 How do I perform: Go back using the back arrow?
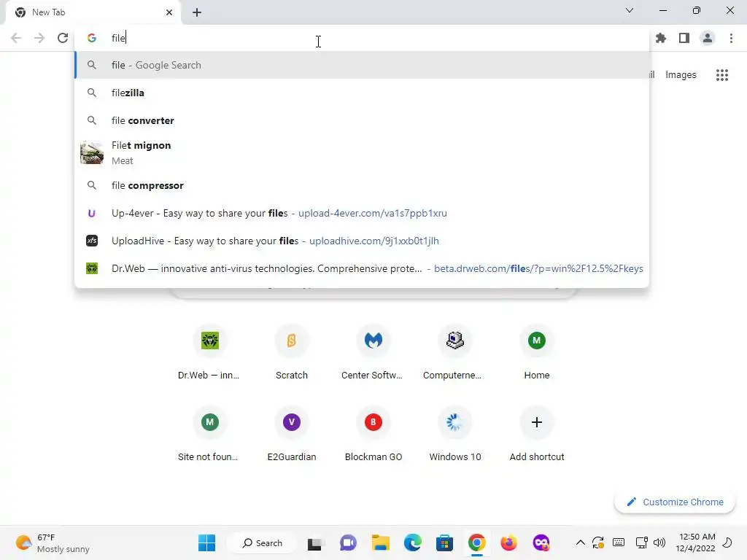16,38
